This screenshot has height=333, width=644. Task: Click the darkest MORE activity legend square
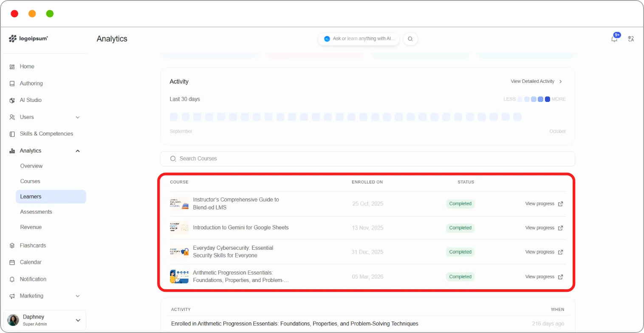[x=548, y=99]
